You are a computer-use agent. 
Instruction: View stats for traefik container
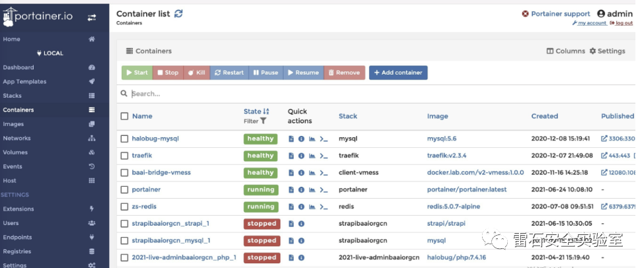pyautogui.click(x=312, y=156)
